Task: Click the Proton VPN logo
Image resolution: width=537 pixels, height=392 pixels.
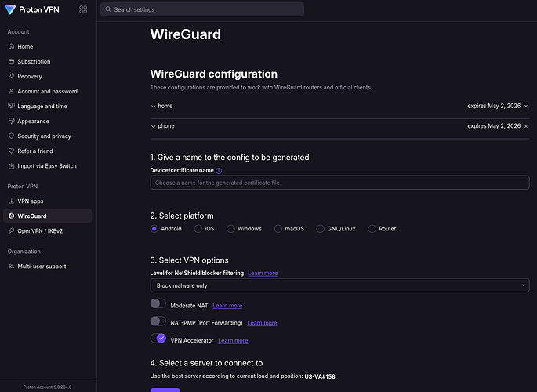Action: (x=32, y=9)
